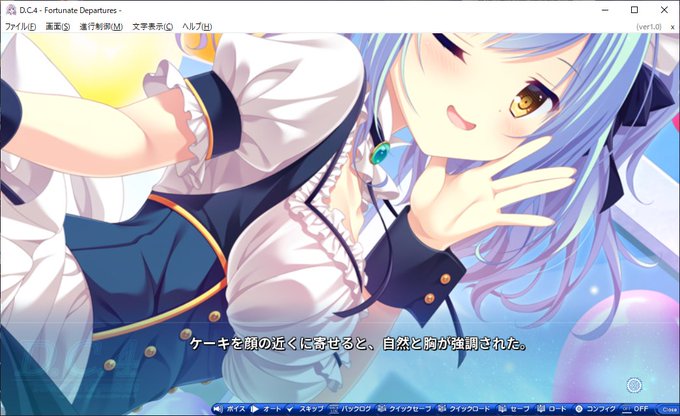Open the 文字表示(C) menu
This screenshot has height=416, width=680.
coord(152,26)
